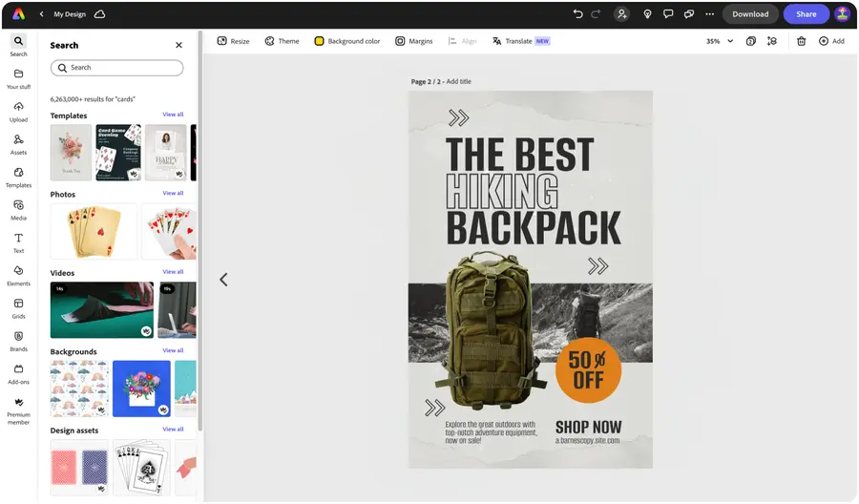Open the Brands panel
Image resolution: width=859 pixels, height=504 pixels.
click(x=18, y=341)
